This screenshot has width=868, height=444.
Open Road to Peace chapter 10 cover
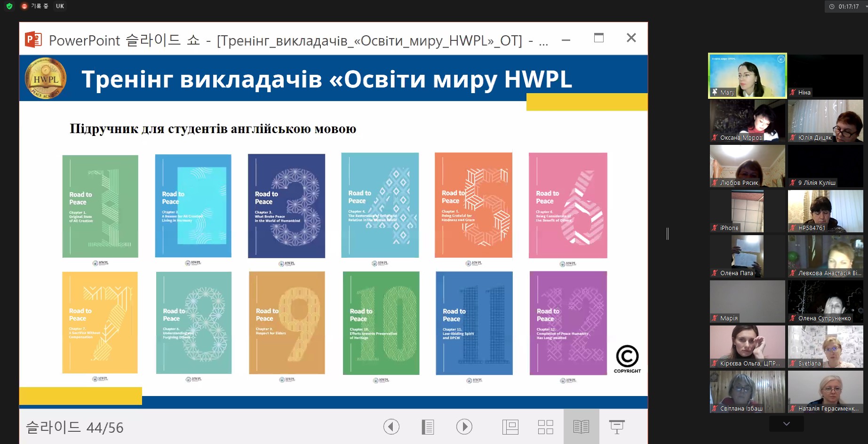[381, 323]
